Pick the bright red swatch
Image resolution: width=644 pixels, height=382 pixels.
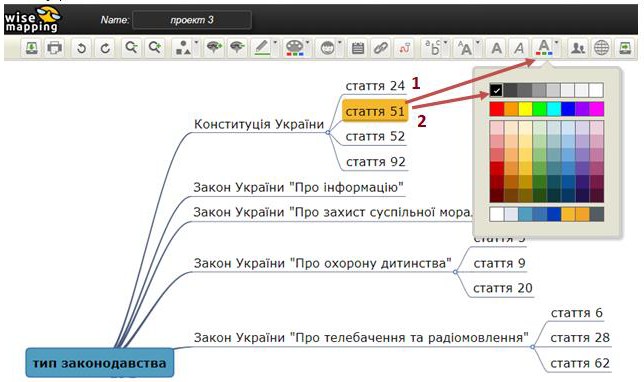[497, 109]
